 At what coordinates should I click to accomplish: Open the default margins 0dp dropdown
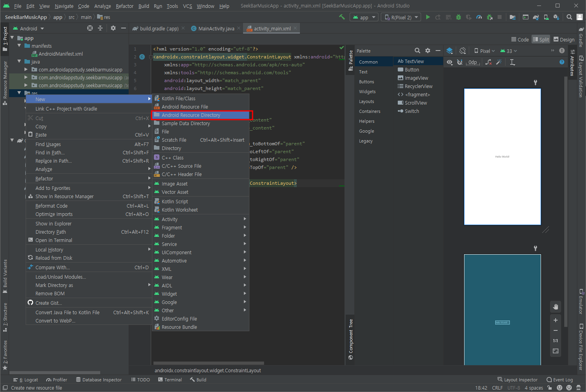coord(473,62)
